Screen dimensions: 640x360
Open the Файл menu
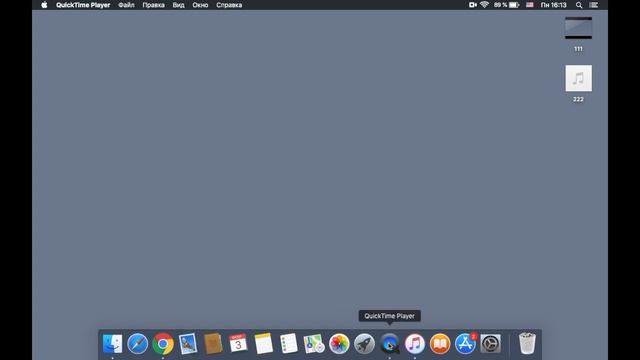tap(126, 5)
